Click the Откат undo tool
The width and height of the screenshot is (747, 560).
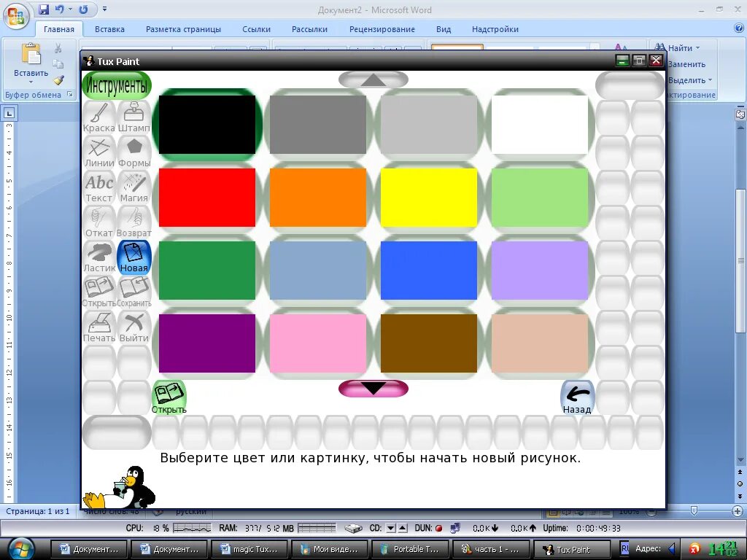[99, 222]
